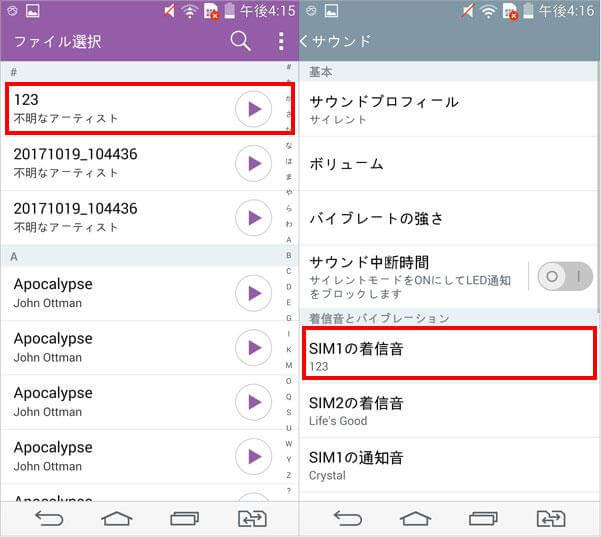This screenshot has width=601, height=537.
Task: Tap Wi-Fi status icon in right status bar
Action: click(488, 11)
